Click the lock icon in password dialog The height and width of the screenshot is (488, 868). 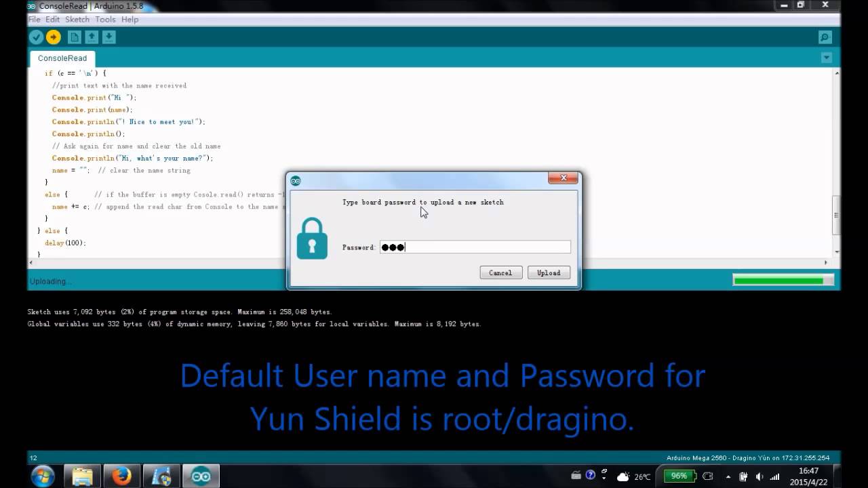[312, 238]
